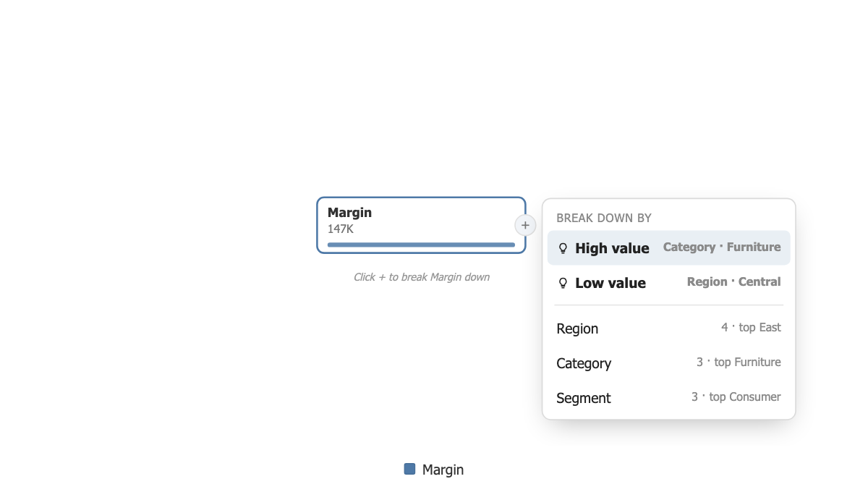Viewport: 868px width, 492px height.
Task: Click the plus expand button on Margin node
Action: pyautogui.click(x=525, y=225)
